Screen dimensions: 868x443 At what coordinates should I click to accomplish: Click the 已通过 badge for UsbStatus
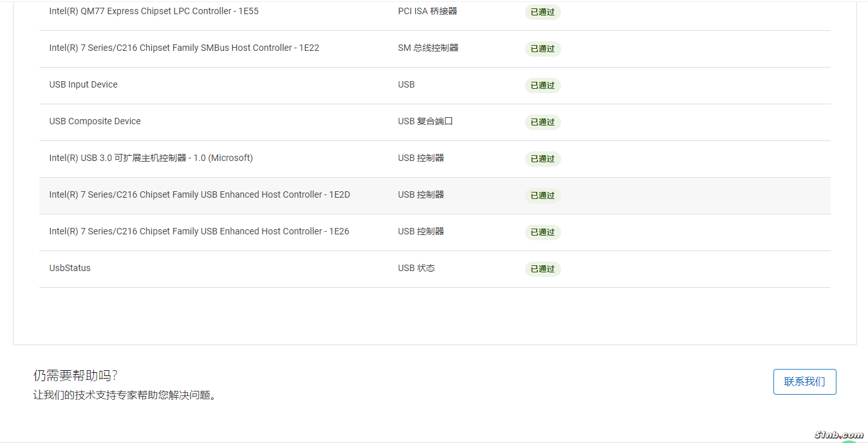coord(542,269)
